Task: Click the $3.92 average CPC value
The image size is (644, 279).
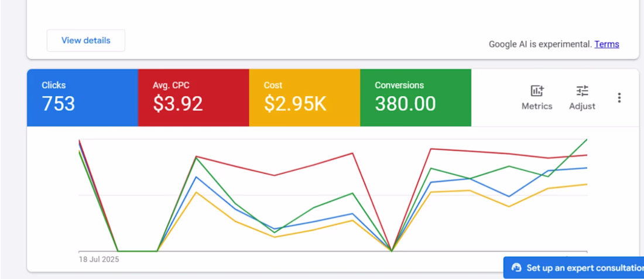Action: (x=178, y=104)
